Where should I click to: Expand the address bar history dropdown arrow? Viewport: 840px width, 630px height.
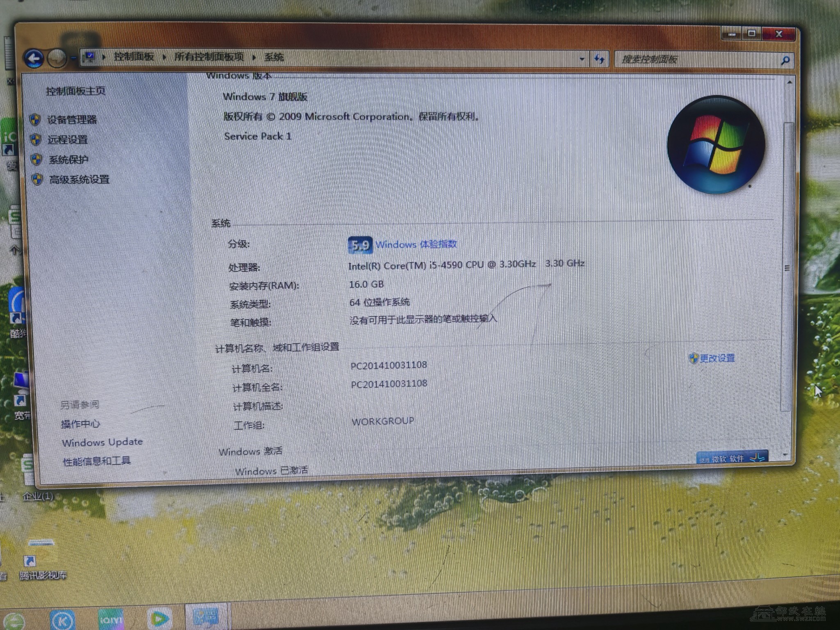point(582,59)
